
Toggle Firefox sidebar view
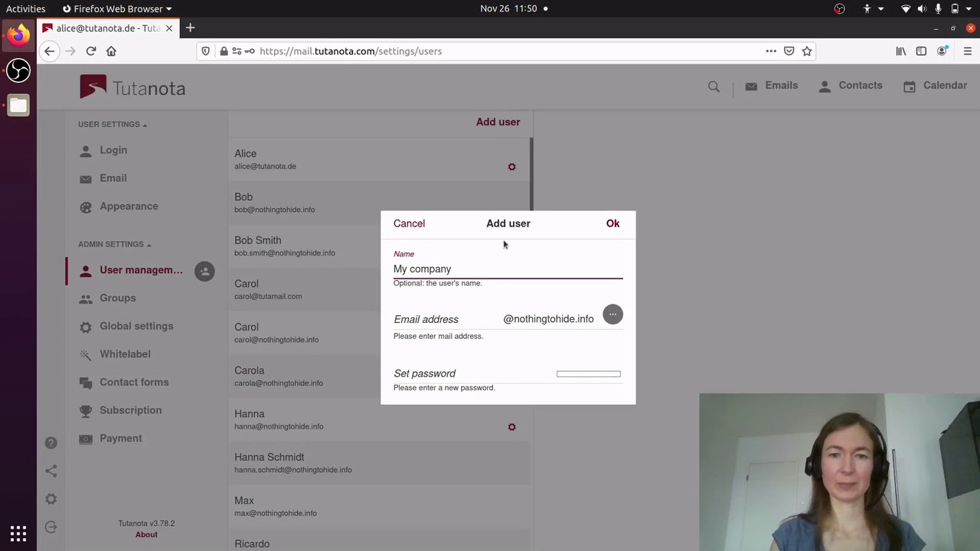tap(921, 51)
